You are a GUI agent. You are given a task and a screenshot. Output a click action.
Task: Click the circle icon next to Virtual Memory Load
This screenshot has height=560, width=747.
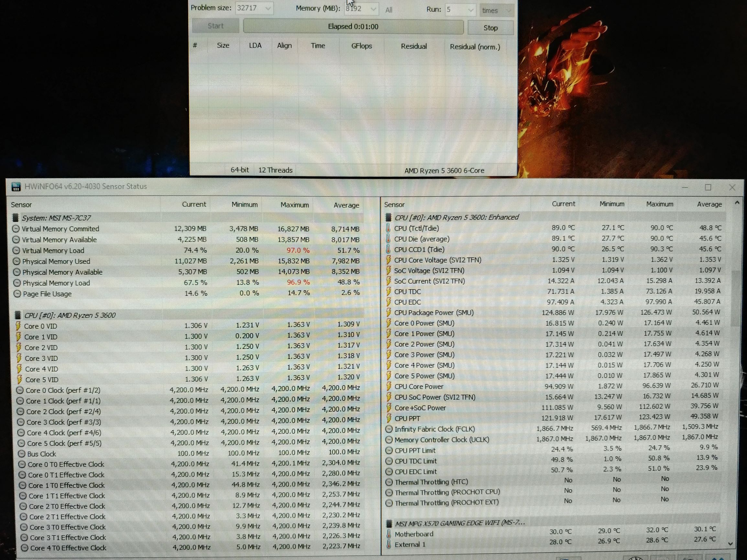[16, 251]
